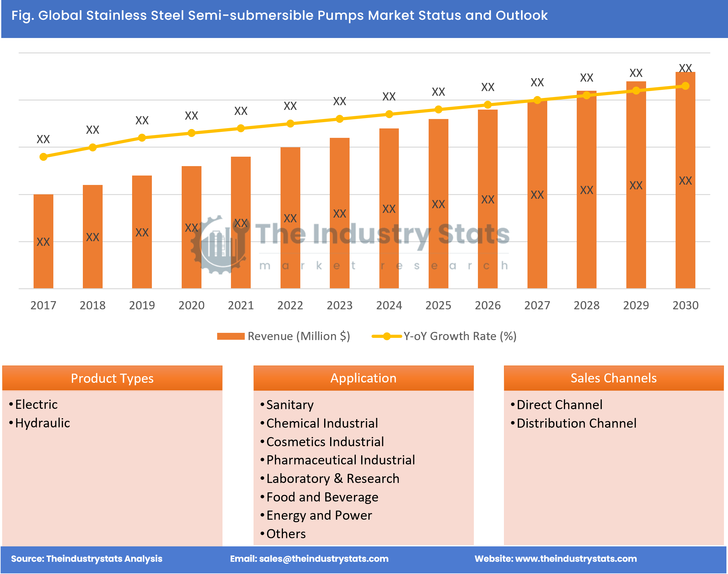Click the chart title about Stainless Steel Semi-submersible Pumps
Viewport: 728px width, 574px height.
pyautogui.click(x=279, y=15)
